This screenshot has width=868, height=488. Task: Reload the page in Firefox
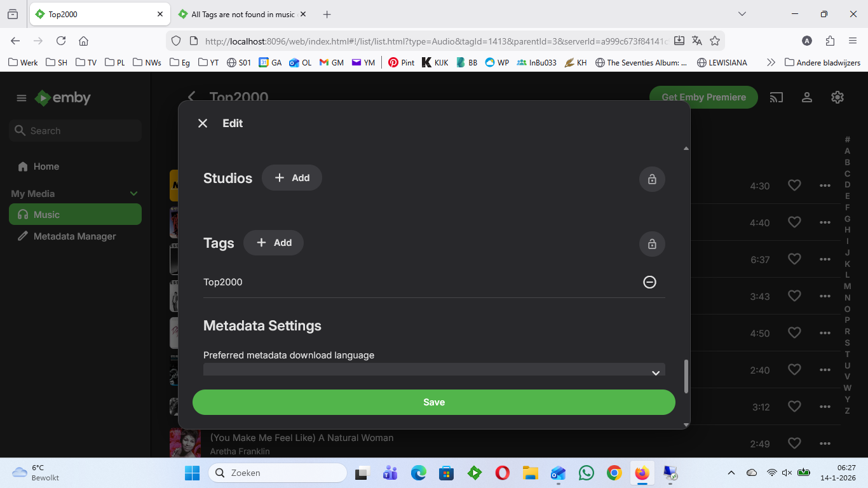point(61,41)
